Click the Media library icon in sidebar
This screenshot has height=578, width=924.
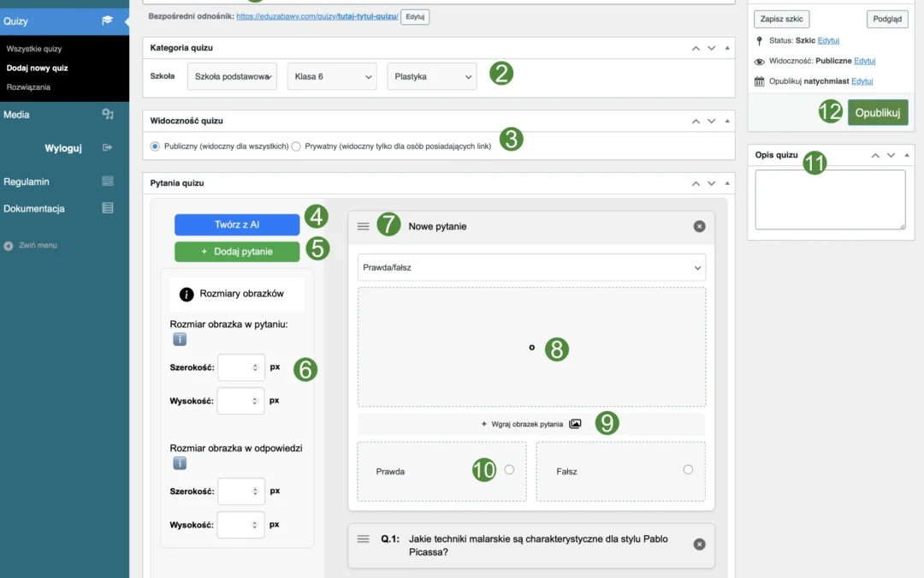pos(107,114)
